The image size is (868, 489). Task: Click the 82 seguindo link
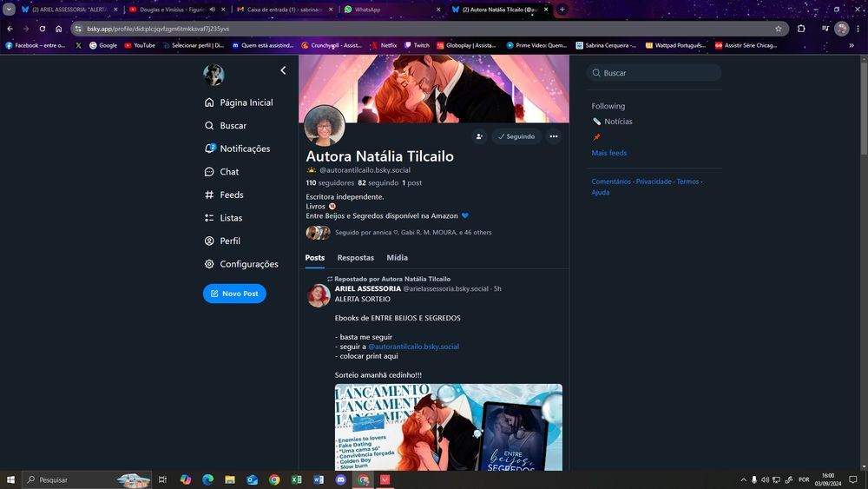pyautogui.click(x=378, y=182)
